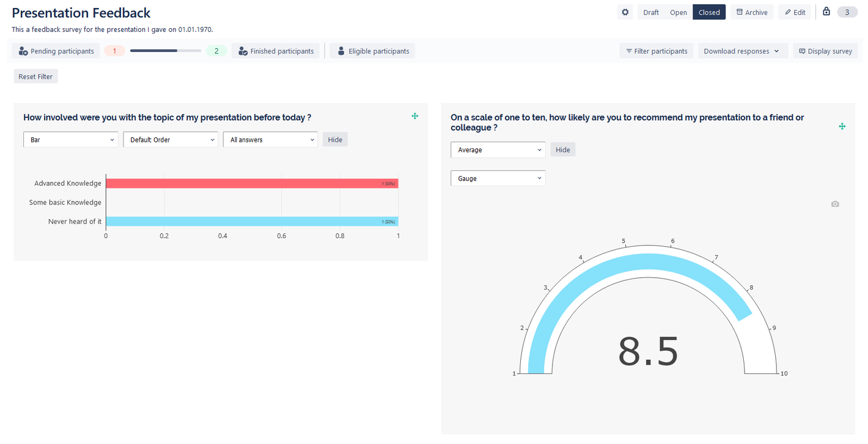This screenshot has height=444, width=868.
Task: Open the Gauge display type dropdown
Action: (498, 178)
